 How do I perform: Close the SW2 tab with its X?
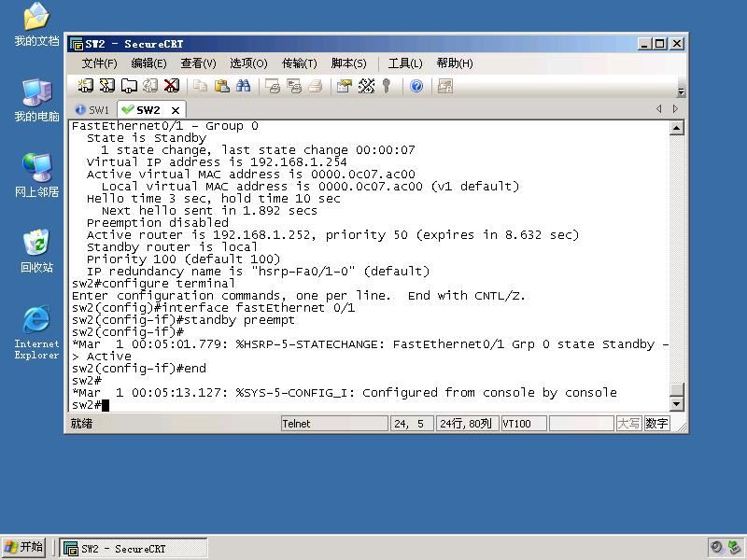[x=176, y=110]
